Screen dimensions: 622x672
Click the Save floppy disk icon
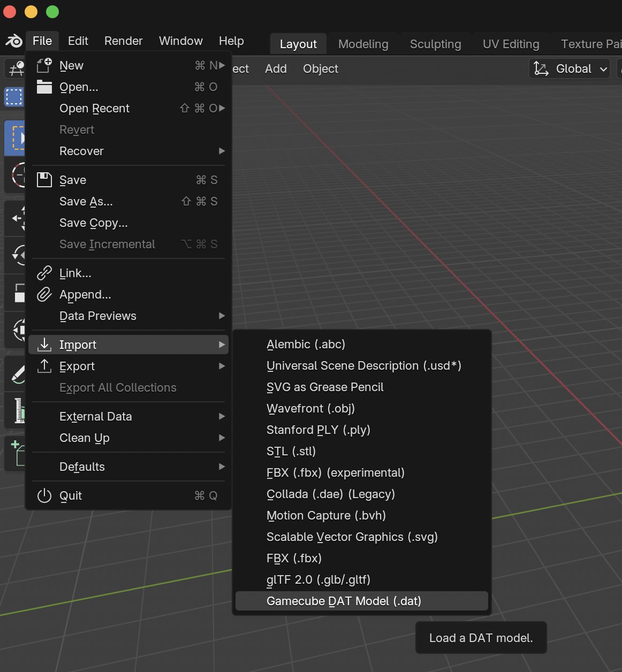pos(44,180)
